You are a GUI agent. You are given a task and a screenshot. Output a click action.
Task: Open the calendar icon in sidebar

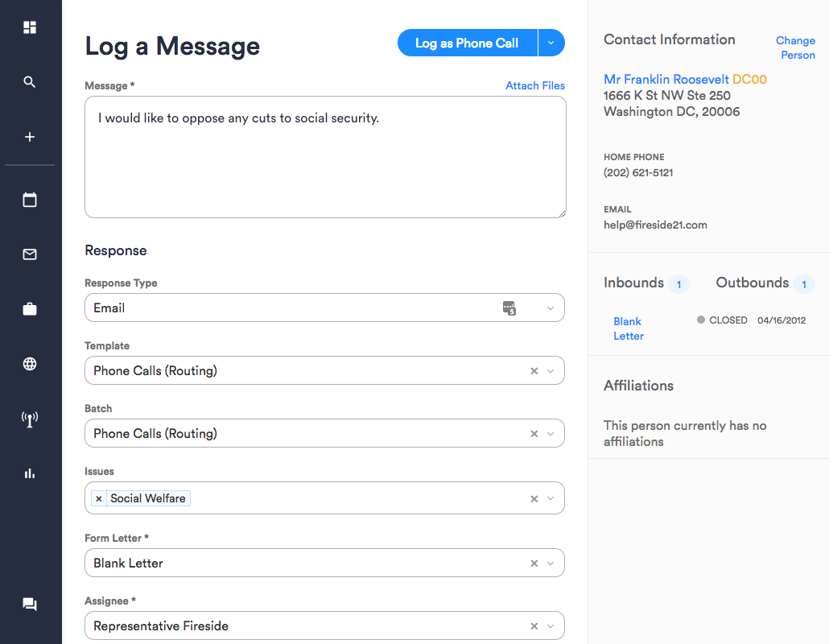pos(30,200)
